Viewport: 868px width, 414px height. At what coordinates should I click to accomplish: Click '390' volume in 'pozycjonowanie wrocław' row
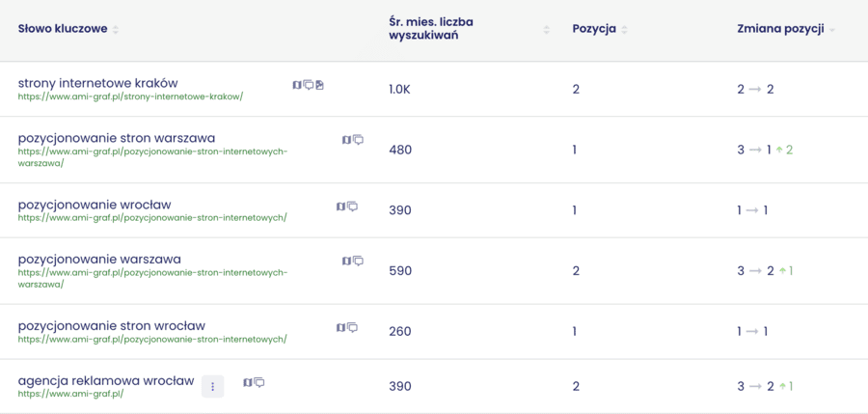tap(400, 210)
